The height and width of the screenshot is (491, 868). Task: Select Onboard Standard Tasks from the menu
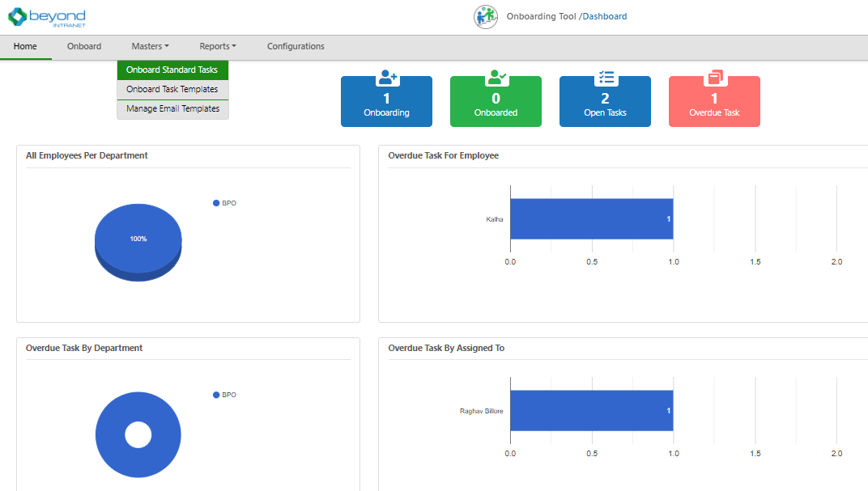click(x=172, y=70)
